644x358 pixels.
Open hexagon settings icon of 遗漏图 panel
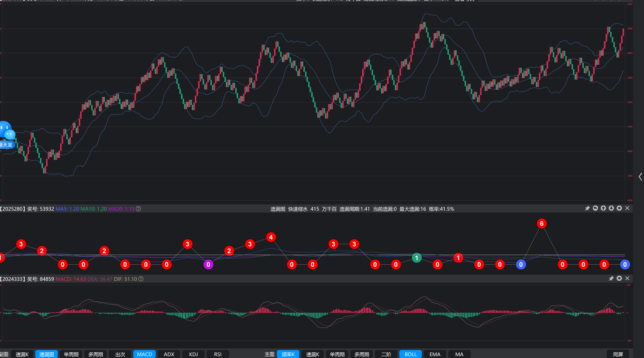click(x=619, y=208)
